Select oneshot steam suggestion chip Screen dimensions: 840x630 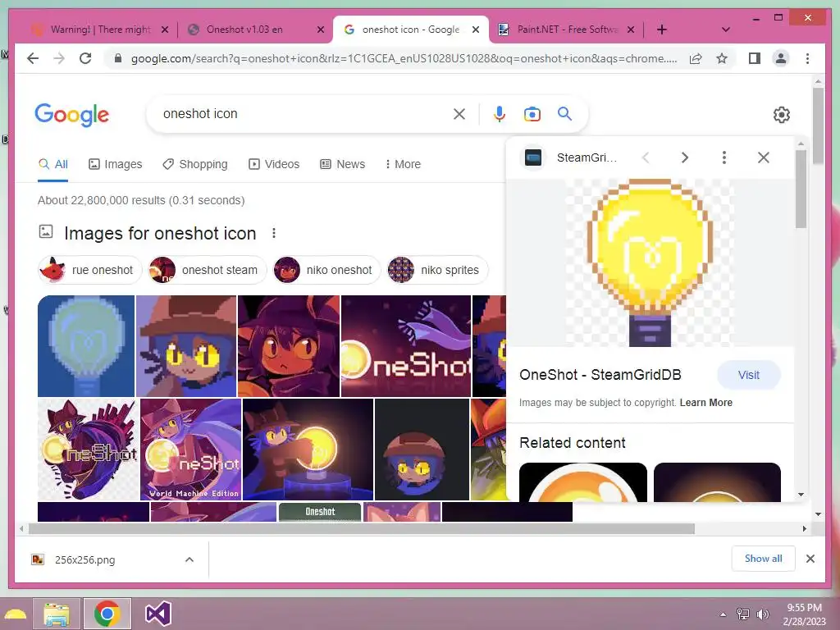point(206,270)
